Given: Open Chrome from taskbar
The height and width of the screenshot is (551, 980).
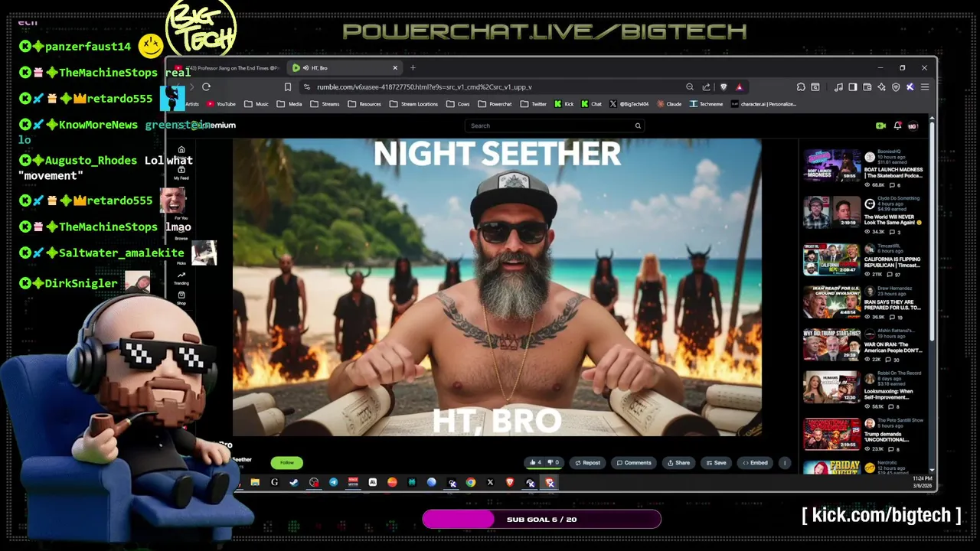Looking at the screenshot, I should [x=471, y=482].
